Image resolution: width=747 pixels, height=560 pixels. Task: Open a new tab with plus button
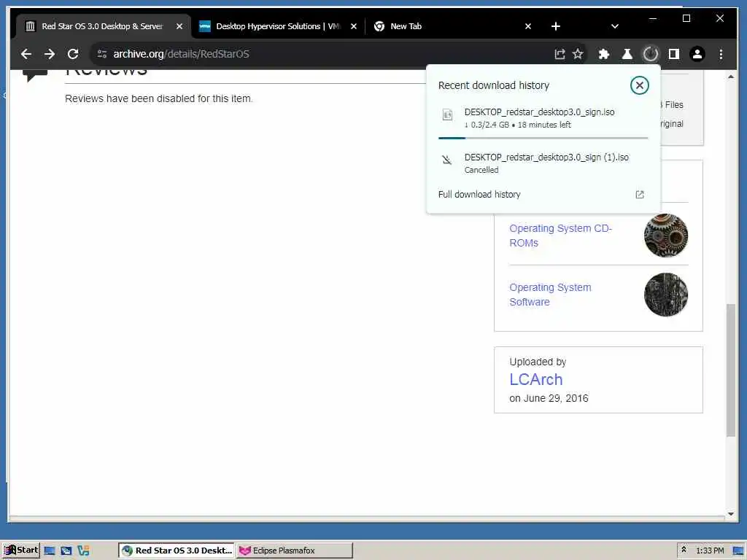click(x=555, y=26)
